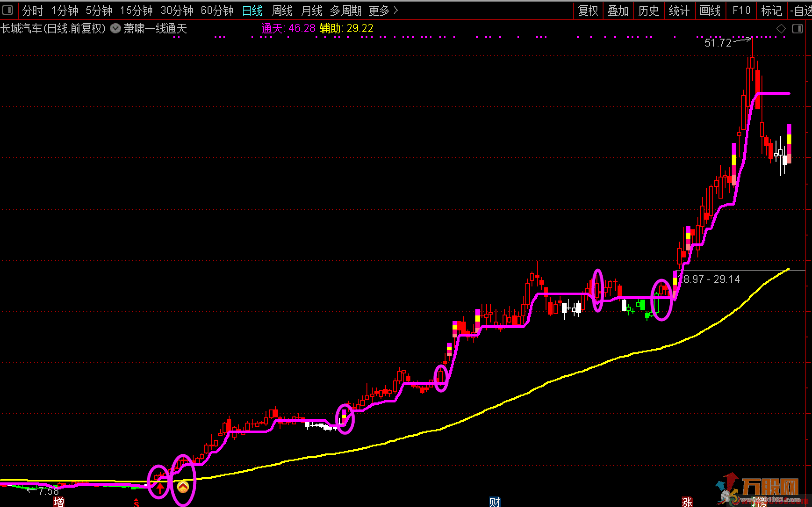812x507 pixels.
Task: Click the diamond icon at chart top-right
Action: [x=781, y=29]
